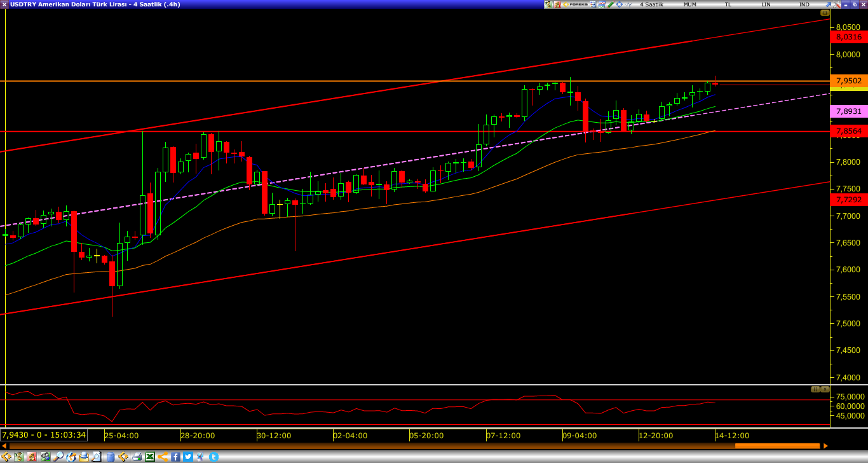Share chart on Twitter square icon
Viewport: 868px width, 463px height.
[x=188, y=457]
